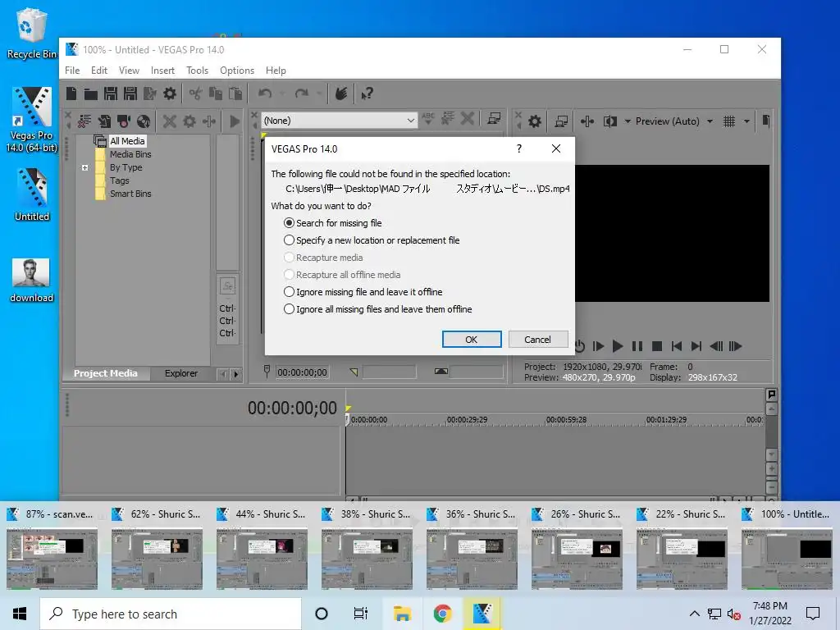Open the Edit menu
The image size is (840, 630).
coord(99,71)
